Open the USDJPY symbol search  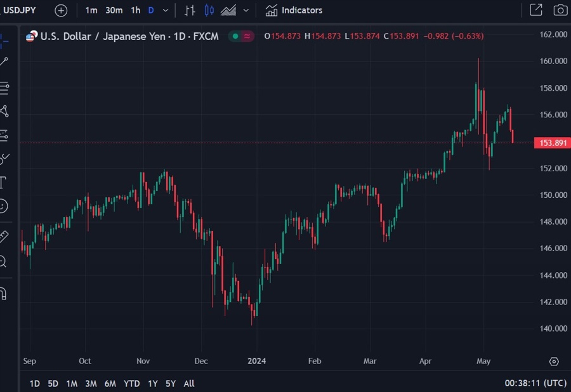[x=20, y=10]
